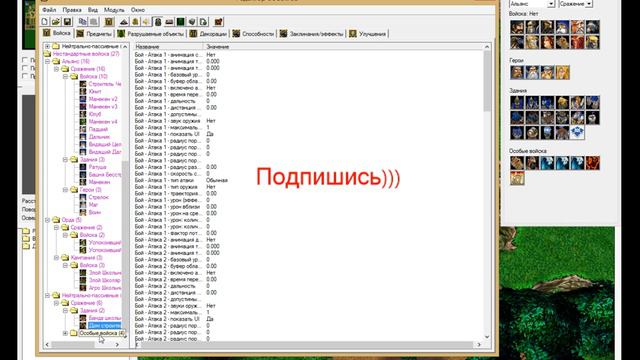Select the Маг hero in the tree
The height and width of the screenshot is (360, 640).
93,205
